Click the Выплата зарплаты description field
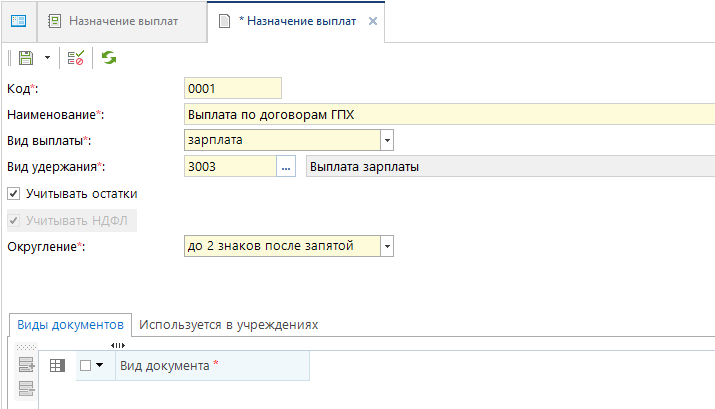The height and width of the screenshot is (409, 715). coord(510,166)
